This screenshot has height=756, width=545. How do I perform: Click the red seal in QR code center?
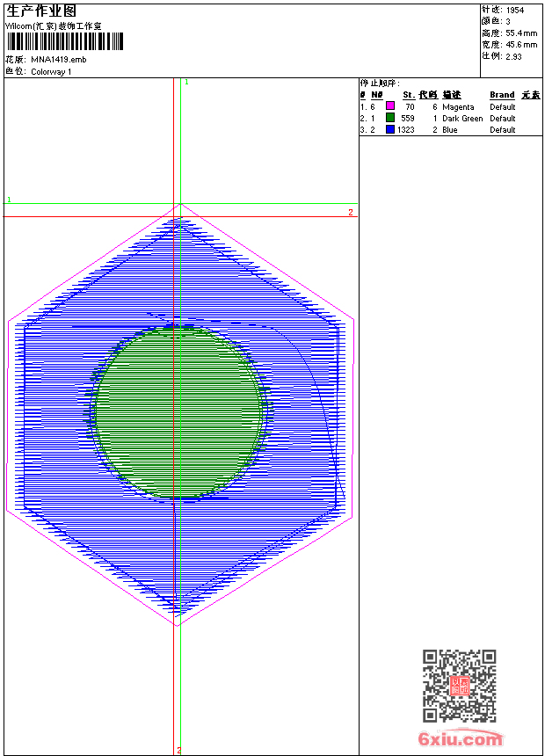(459, 686)
